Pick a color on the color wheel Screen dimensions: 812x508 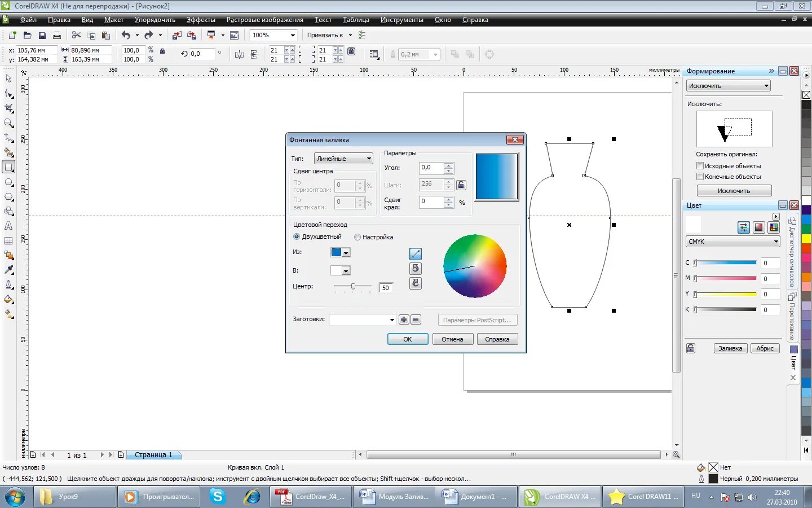click(x=475, y=266)
